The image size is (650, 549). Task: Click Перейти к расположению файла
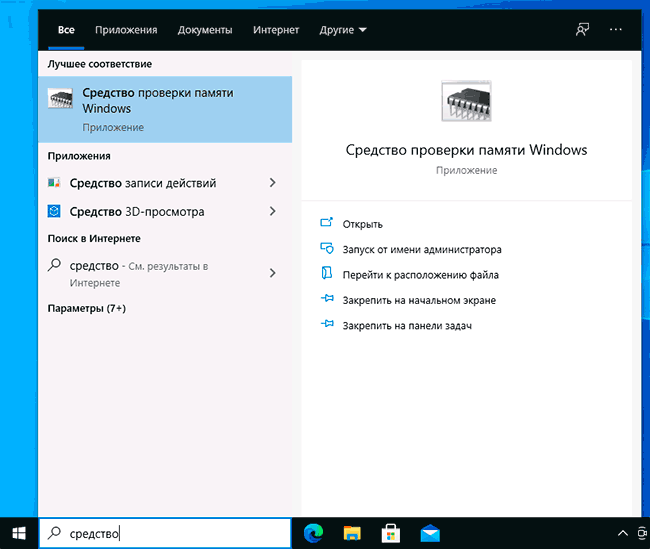420,275
